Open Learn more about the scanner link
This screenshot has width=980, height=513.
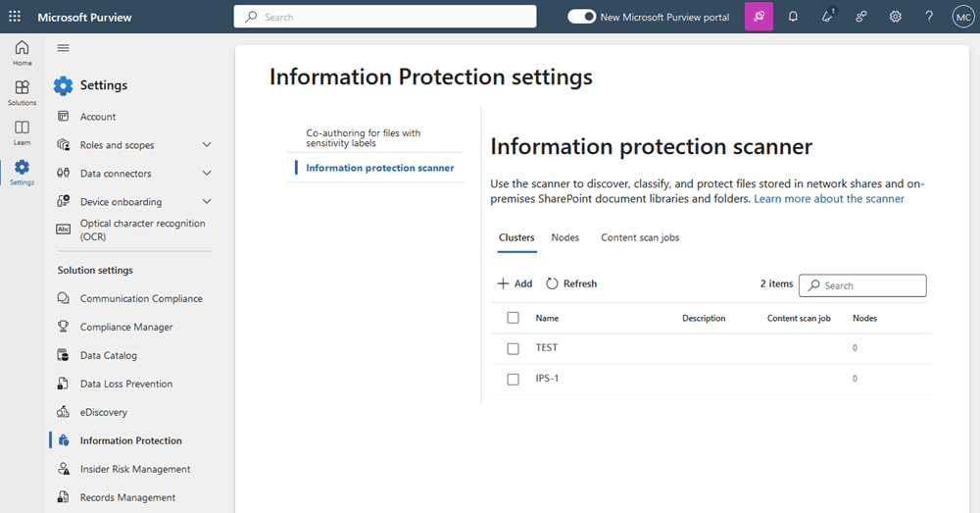coord(828,198)
